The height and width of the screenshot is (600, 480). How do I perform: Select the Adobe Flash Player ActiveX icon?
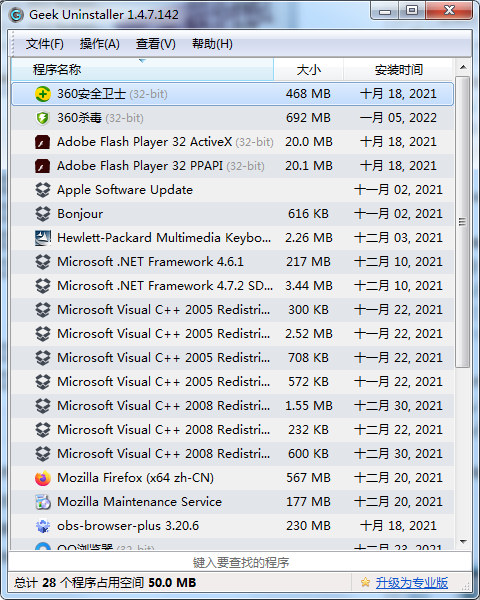click(43, 142)
